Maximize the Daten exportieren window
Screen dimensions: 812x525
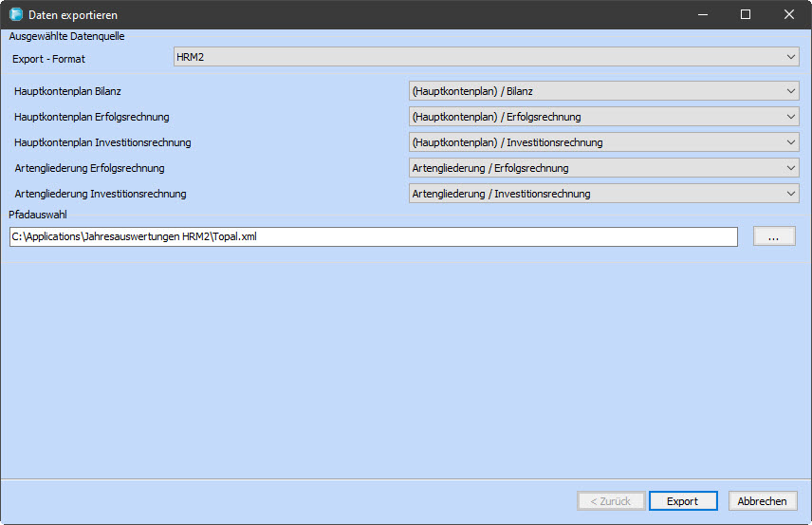pos(746,15)
